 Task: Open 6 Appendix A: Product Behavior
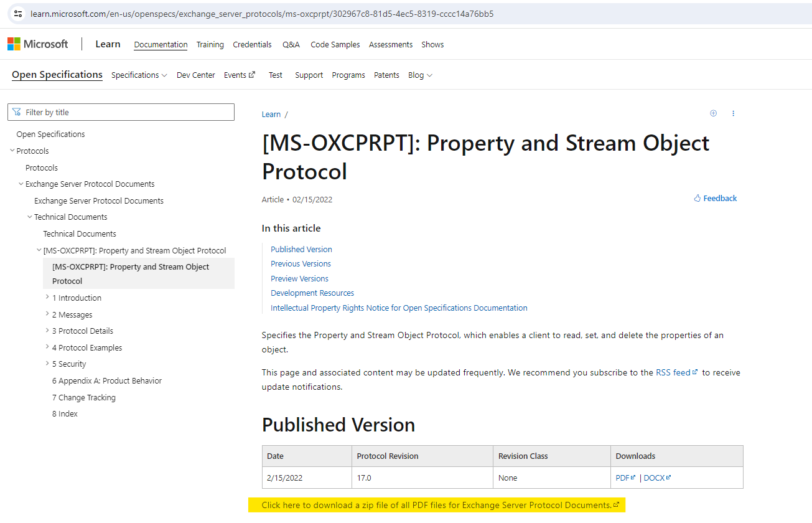coord(107,381)
